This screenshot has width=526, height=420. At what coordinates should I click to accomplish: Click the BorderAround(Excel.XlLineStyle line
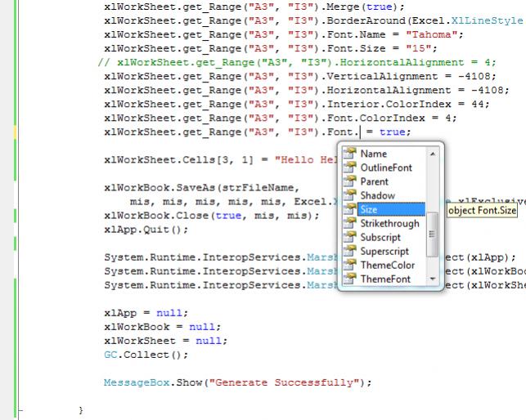[313, 20]
